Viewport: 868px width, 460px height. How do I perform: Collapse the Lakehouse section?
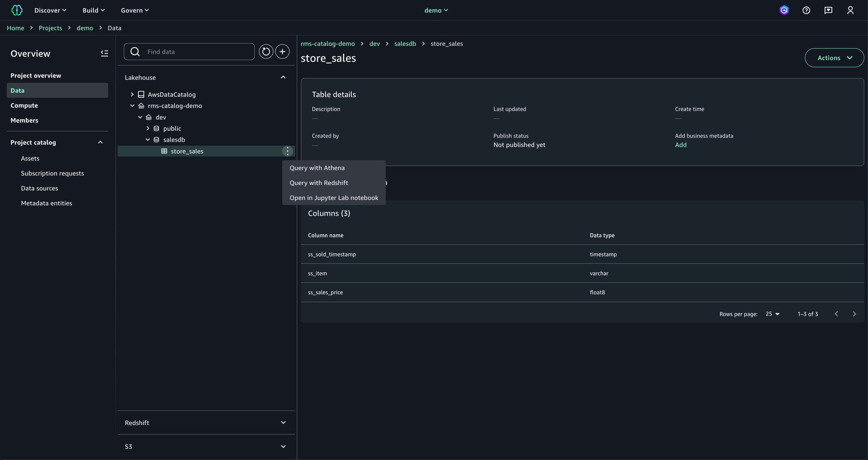tap(283, 77)
